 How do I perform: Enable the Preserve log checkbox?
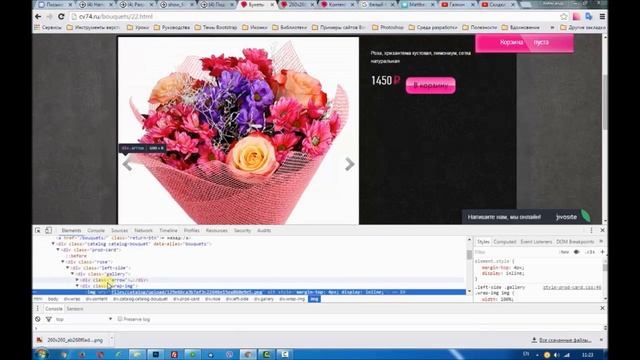coord(120,319)
